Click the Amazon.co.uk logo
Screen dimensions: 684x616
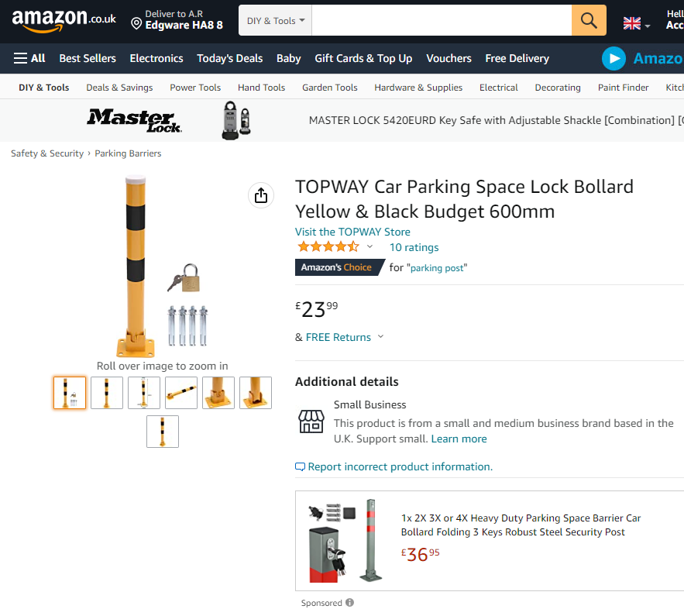pos(64,21)
